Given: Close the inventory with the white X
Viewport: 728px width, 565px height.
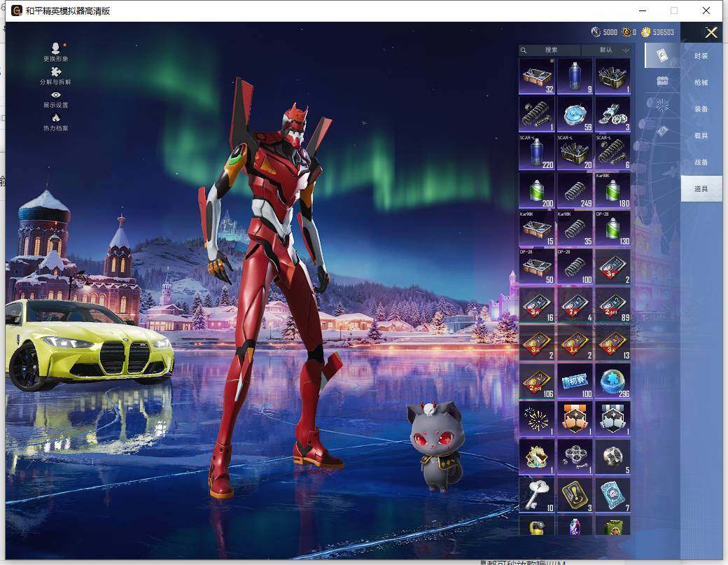Looking at the screenshot, I should 711,32.
